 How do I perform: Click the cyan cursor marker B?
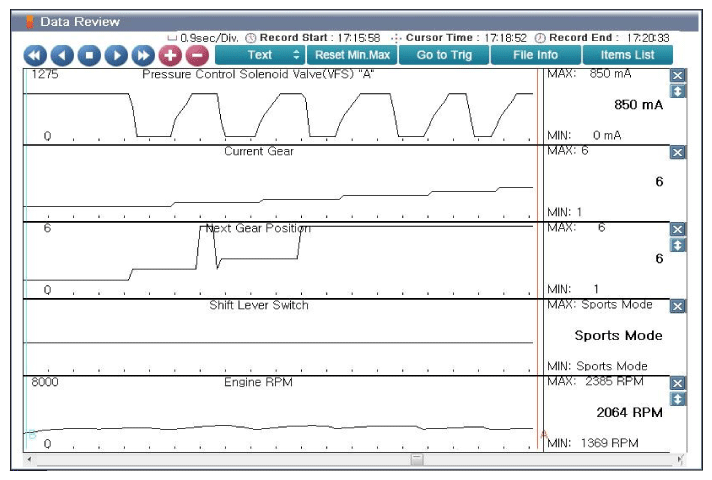[x=32, y=435]
